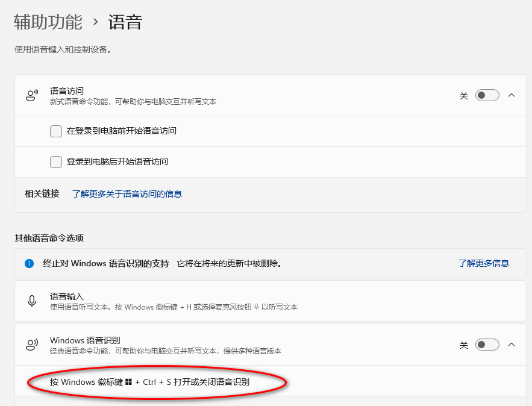Click the Windows logo key icon in shortcut text
532x406 pixels.
(128, 383)
